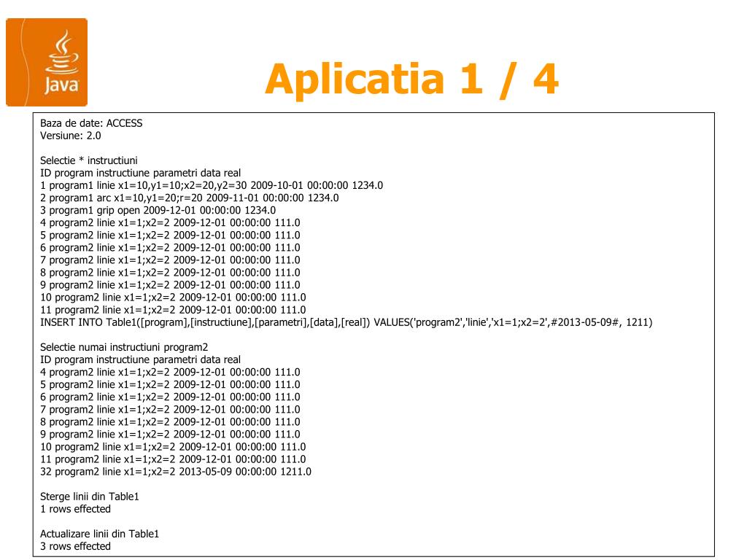The image size is (747, 560).
Task: Click the 'Aplicatia 1 / 4' title
Action: pos(411,79)
